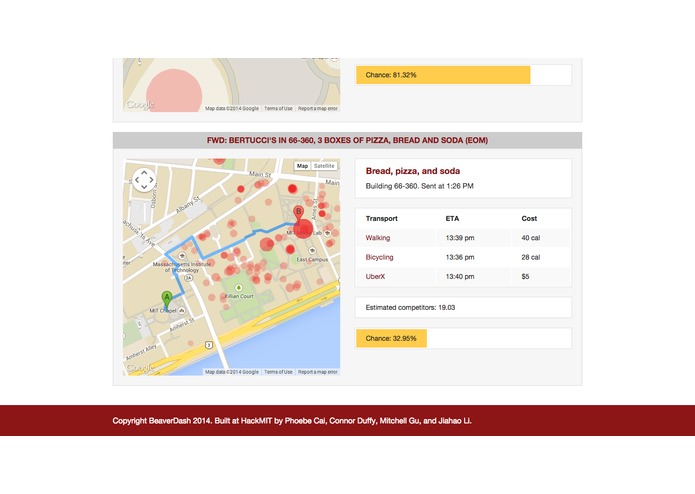The height and width of the screenshot is (494, 695).
Task: Switch map to Map view
Action: pos(302,166)
